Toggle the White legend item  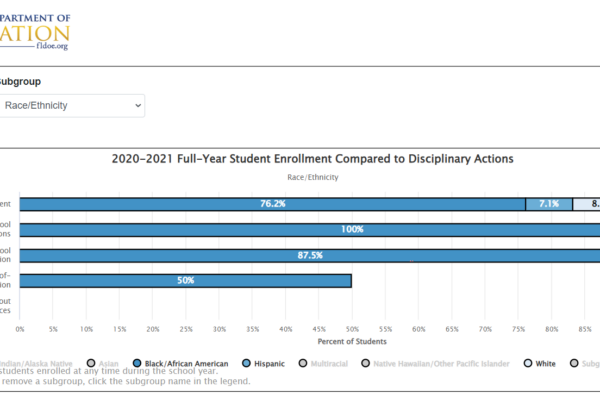point(540,363)
